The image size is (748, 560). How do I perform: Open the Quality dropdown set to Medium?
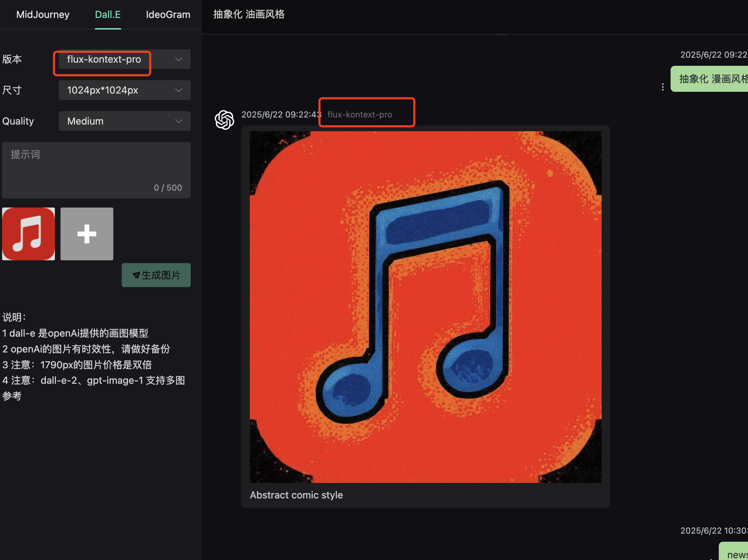click(124, 121)
